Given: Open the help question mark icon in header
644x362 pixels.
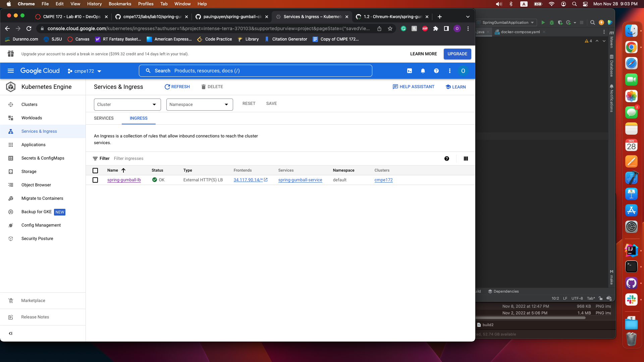Looking at the screenshot, I should coord(436,71).
